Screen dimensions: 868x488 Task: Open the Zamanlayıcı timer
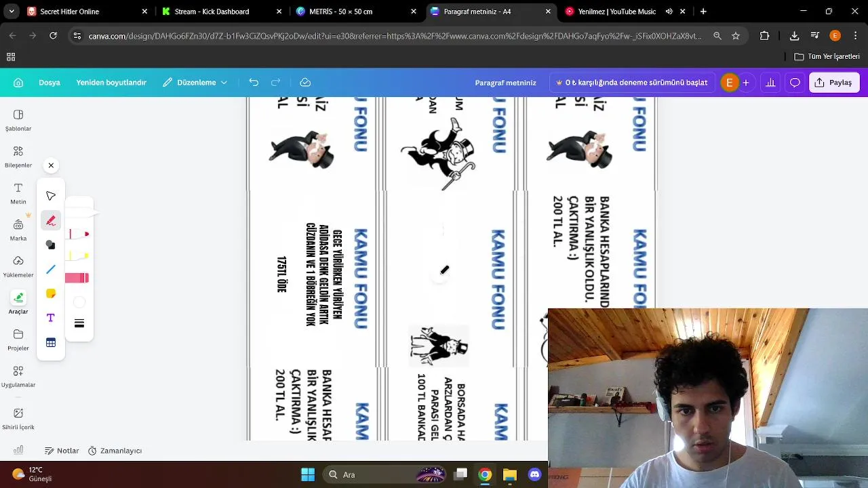pyautogui.click(x=115, y=451)
